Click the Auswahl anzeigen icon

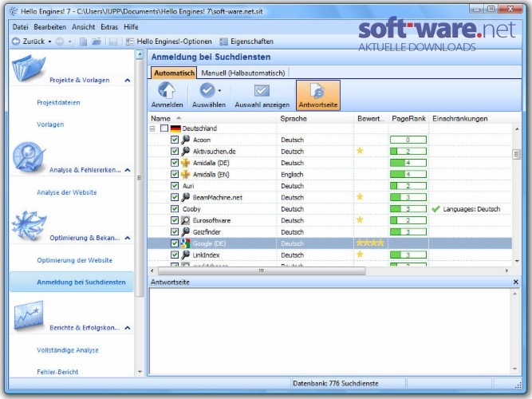click(x=262, y=90)
